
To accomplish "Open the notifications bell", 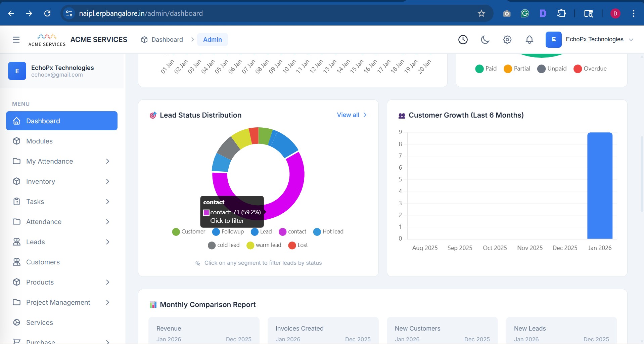I will point(529,40).
